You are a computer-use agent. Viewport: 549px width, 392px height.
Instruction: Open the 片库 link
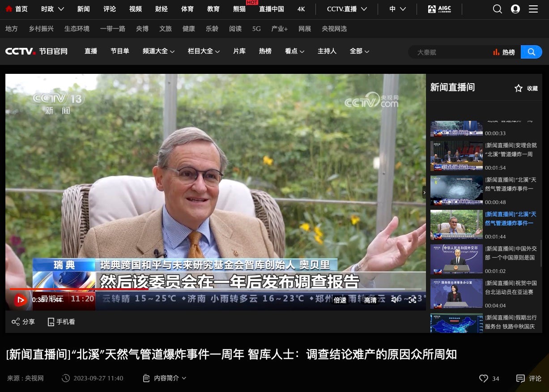(239, 51)
